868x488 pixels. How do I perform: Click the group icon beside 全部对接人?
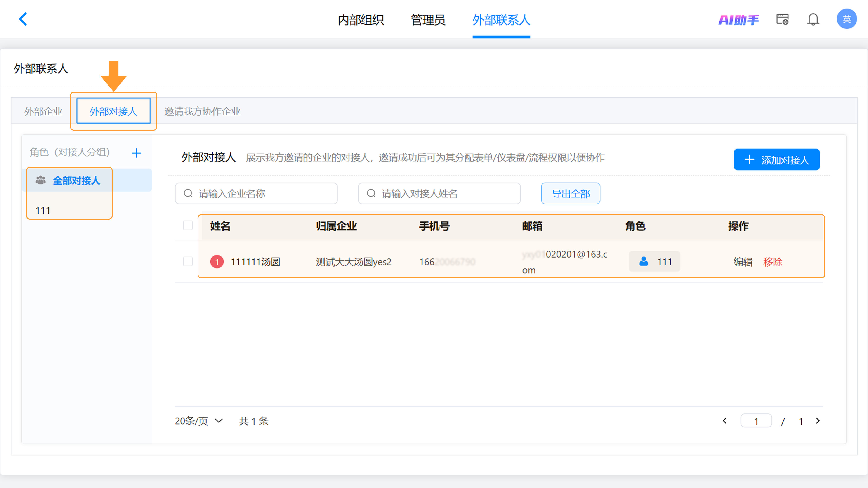click(x=41, y=180)
